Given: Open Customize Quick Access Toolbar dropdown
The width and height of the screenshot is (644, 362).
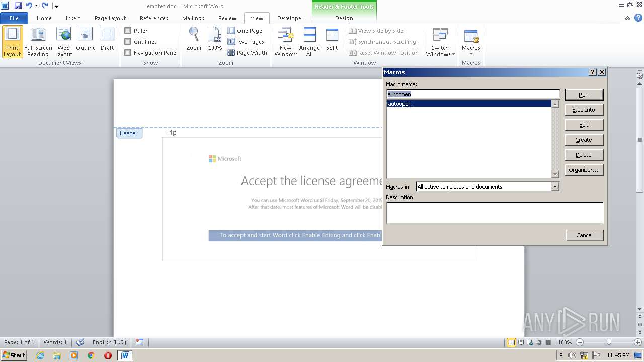Looking at the screenshot, I should 56,6.
